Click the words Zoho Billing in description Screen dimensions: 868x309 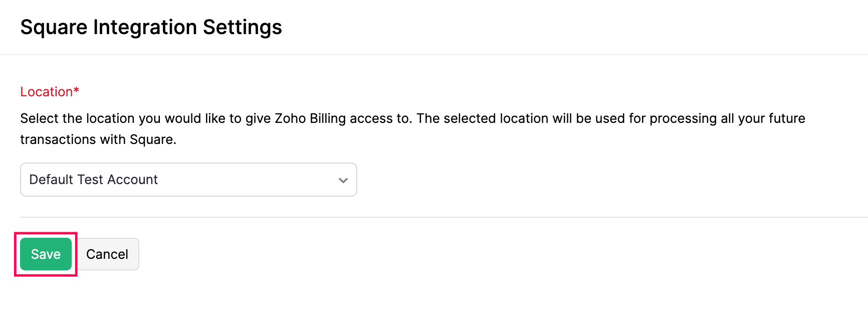click(310, 118)
